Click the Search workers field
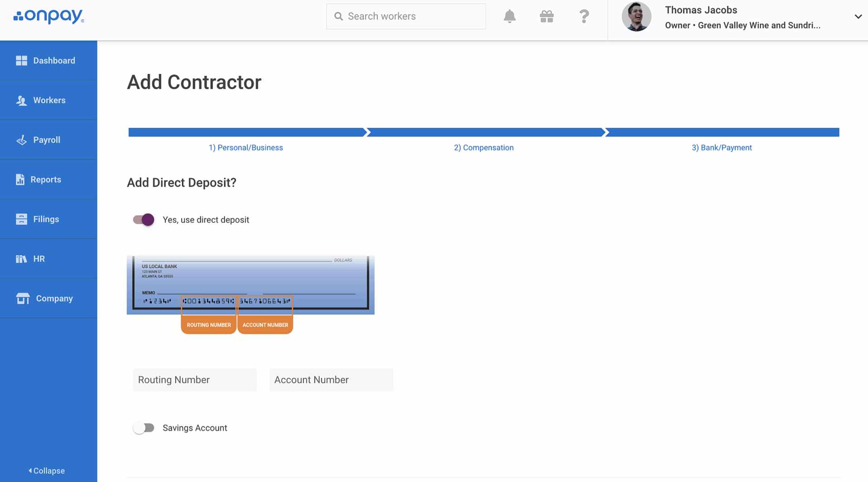Viewport: 868px width, 482px height. click(406, 16)
